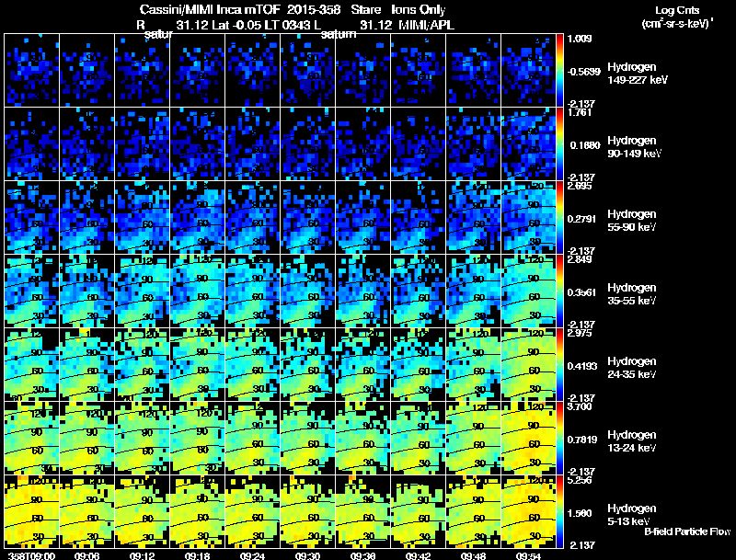736x560 pixels.
Task: Select the 'Hydrogen 5-13 keV' row label
Action: (x=632, y=515)
